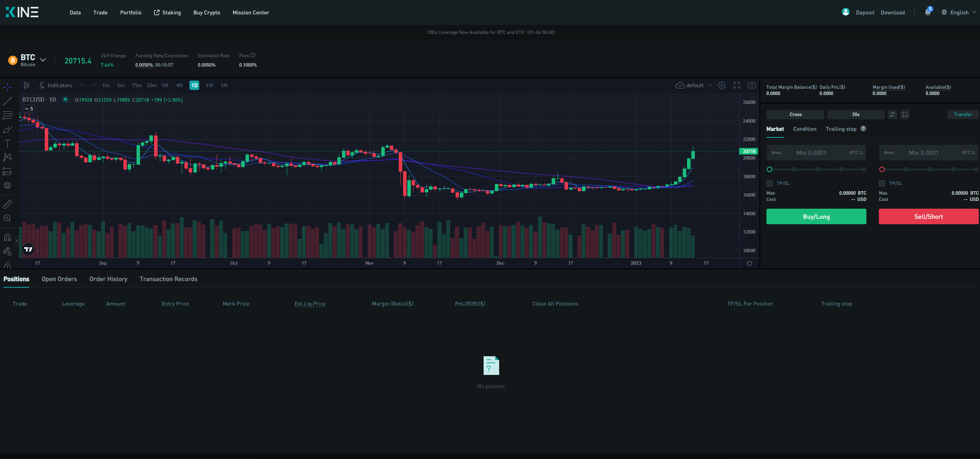
Task: Open order preferences sliders icon
Action: coord(892,114)
